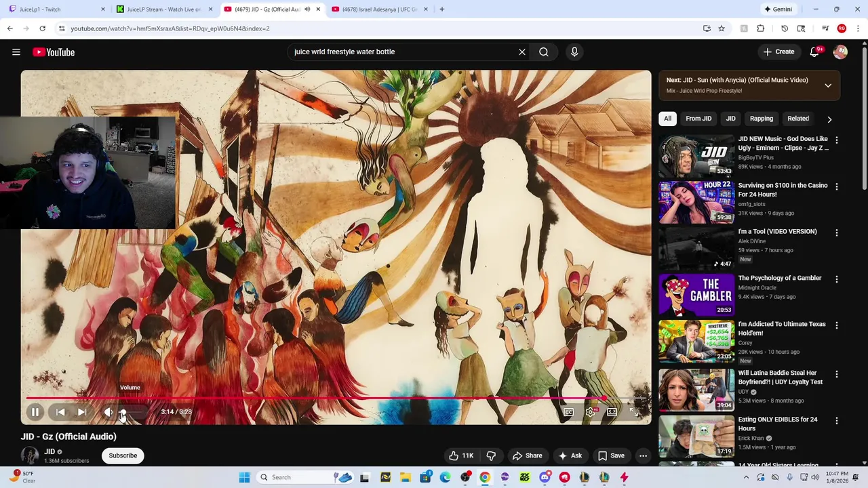Open more actions ellipsis under video

pos(643,455)
